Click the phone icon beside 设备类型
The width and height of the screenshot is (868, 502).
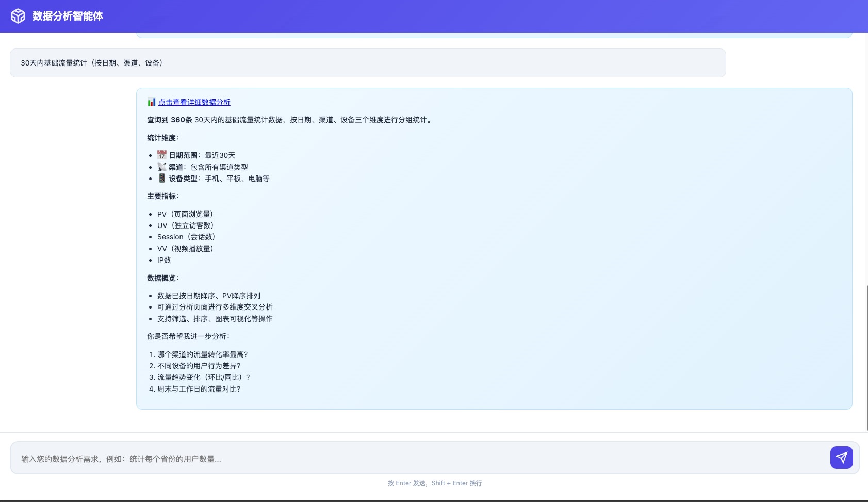point(162,178)
